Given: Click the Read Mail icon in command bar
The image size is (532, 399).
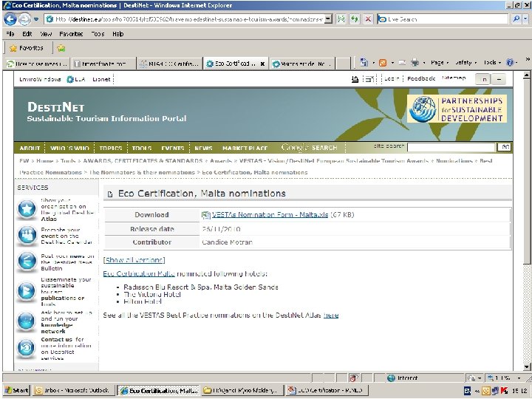Looking at the screenshot, I should pyautogui.click(x=402, y=63).
